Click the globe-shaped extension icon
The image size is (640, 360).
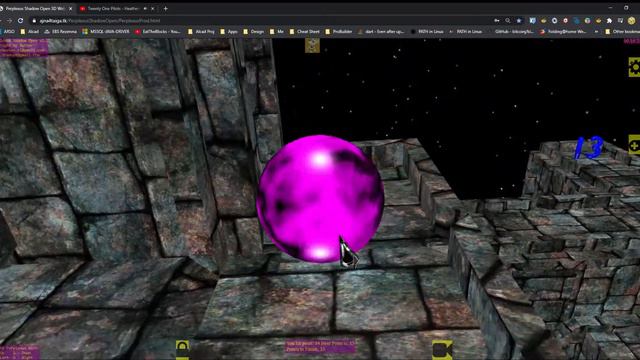click(587, 20)
